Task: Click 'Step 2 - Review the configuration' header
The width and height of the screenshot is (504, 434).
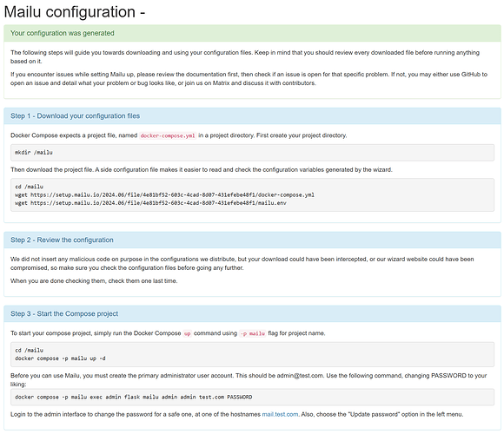Action: coord(62,240)
